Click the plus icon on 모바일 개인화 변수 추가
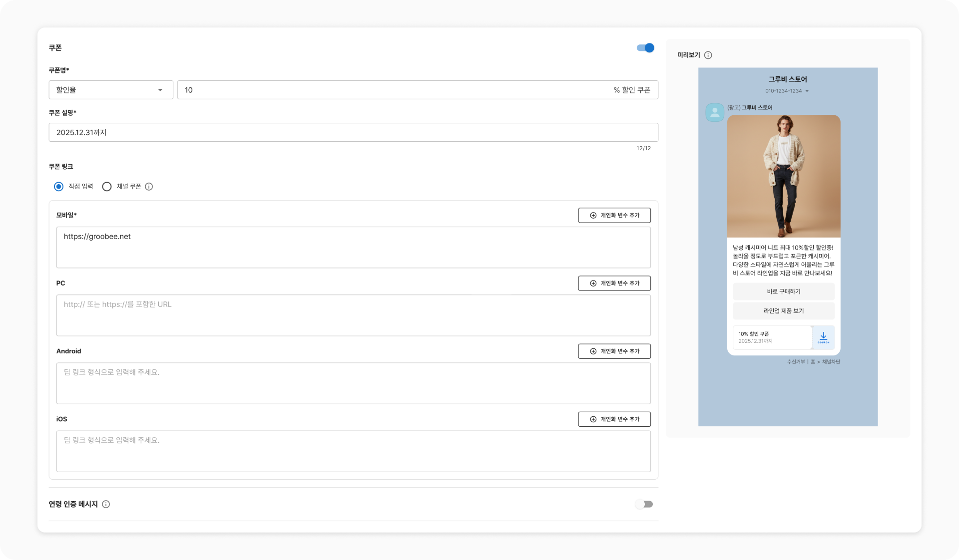This screenshot has height=560, width=959. tap(593, 216)
